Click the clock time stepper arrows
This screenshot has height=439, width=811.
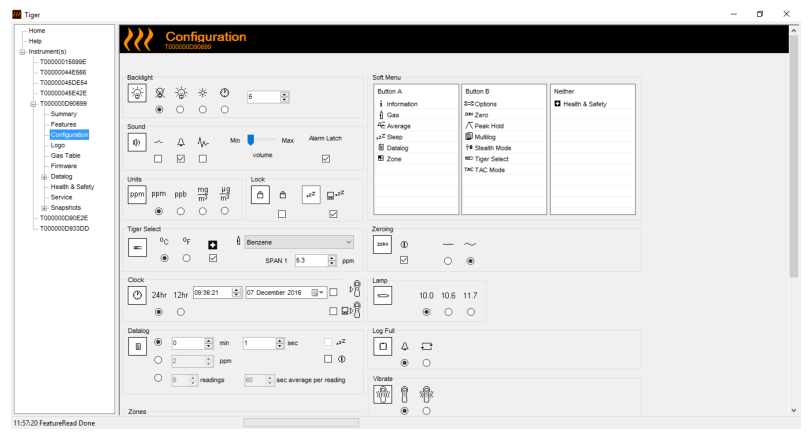(x=236, y=293)
